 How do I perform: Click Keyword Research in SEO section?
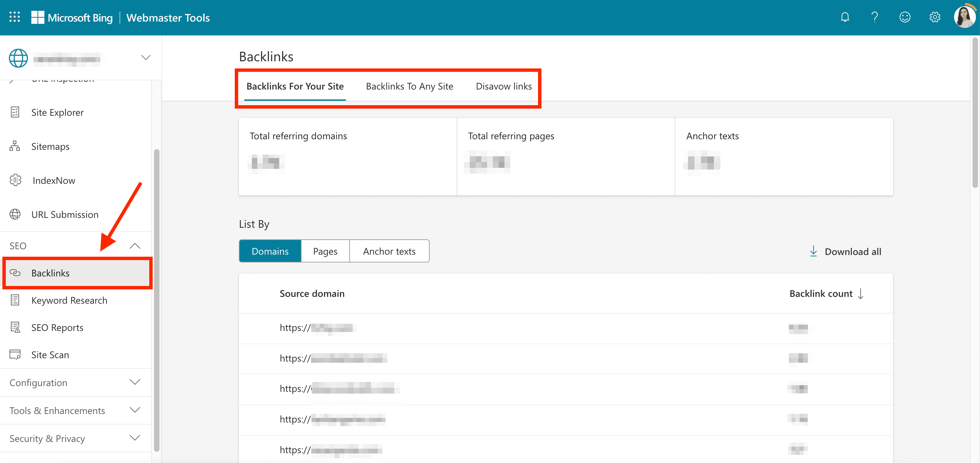[x=70, y=300]
